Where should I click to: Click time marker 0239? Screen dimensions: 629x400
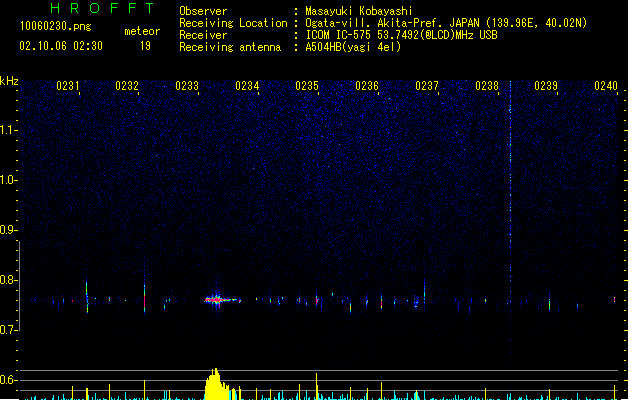coord(546,86)
